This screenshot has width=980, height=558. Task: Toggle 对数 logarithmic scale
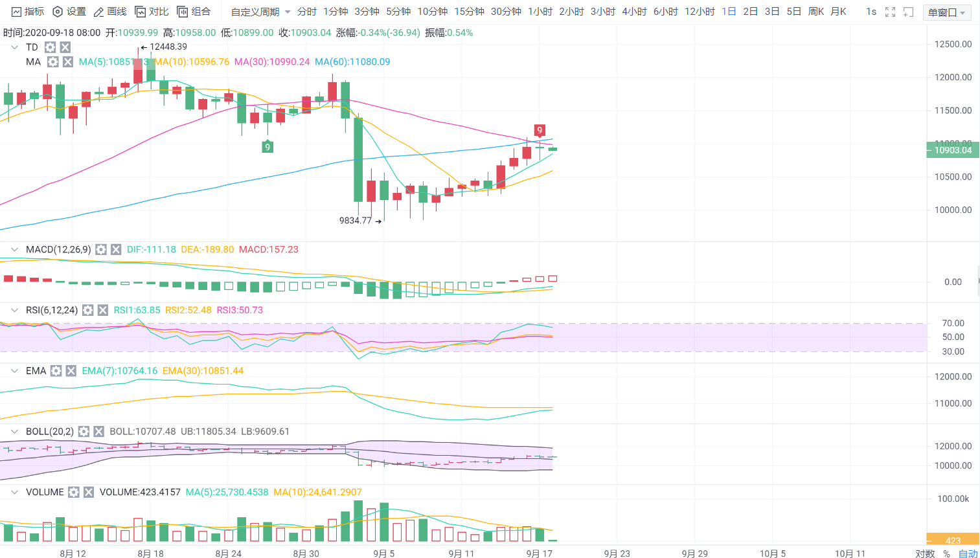pos(925,553)
